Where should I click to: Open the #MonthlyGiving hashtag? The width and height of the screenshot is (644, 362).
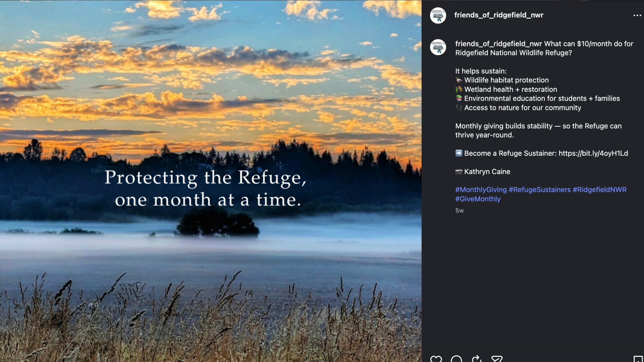(481, 190)
